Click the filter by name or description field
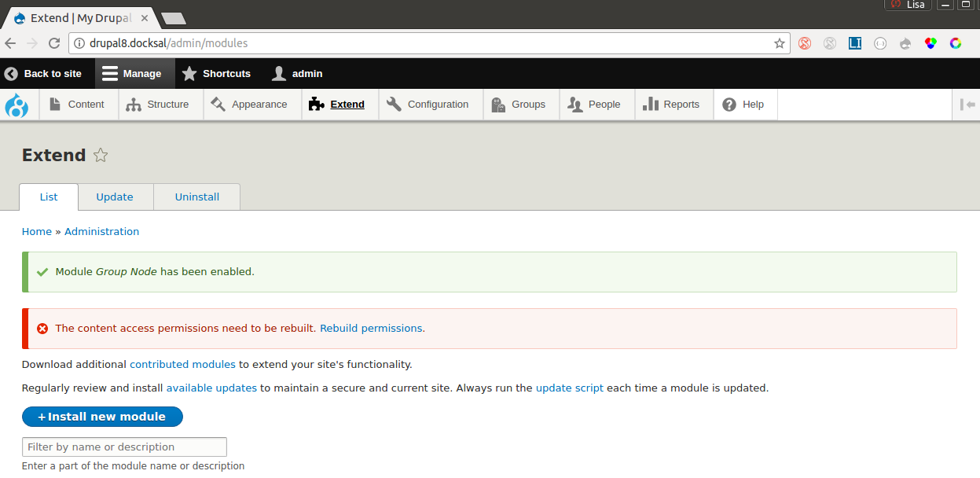The width and height of the screenshot is (980, 478). pos(123,446)
